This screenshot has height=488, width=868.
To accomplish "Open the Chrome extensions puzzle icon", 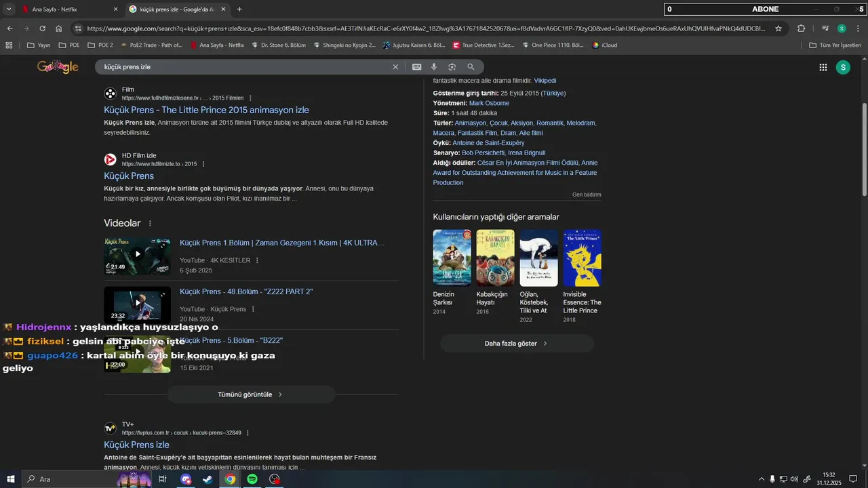I will [x=801, y=28].
